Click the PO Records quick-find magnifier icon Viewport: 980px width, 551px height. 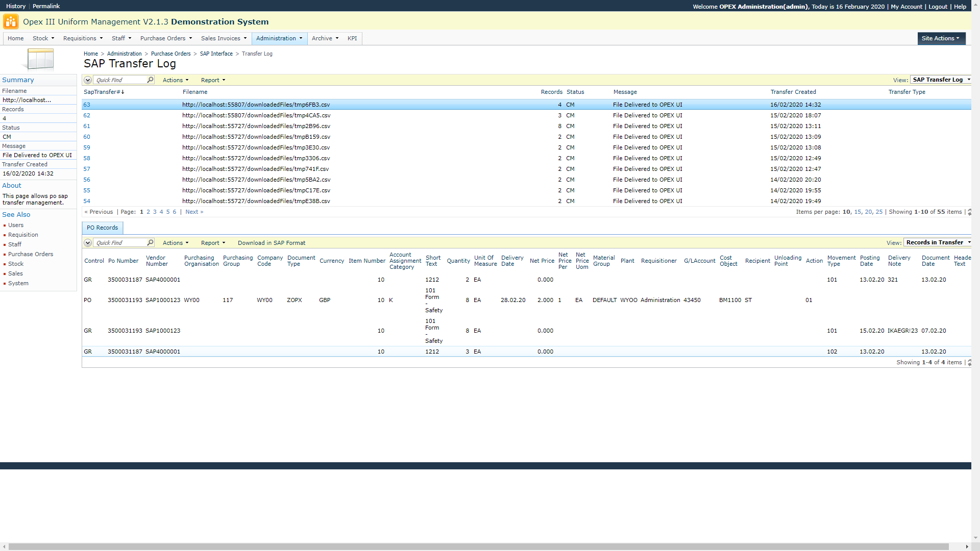point(150,243)
